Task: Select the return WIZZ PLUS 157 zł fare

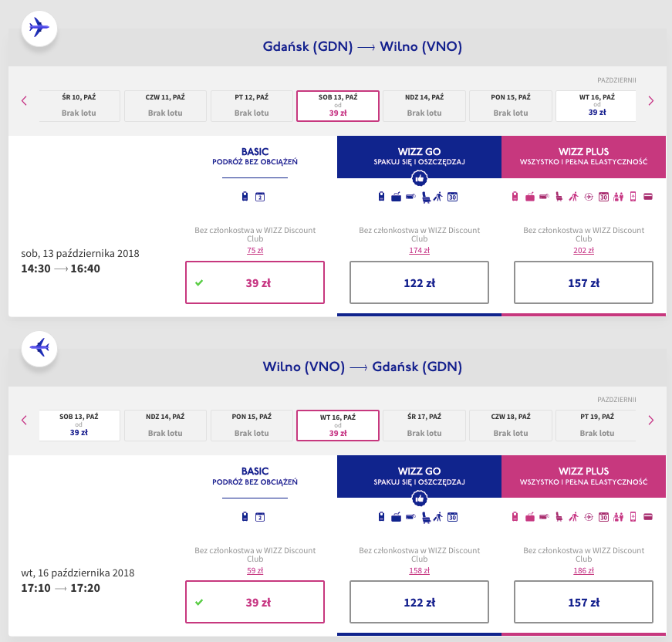Action: [583, 602]
